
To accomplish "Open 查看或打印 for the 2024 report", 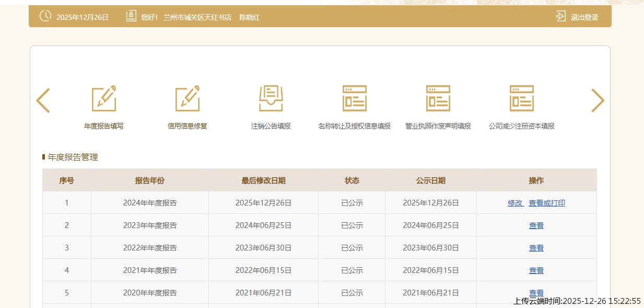I will [547, 203].
